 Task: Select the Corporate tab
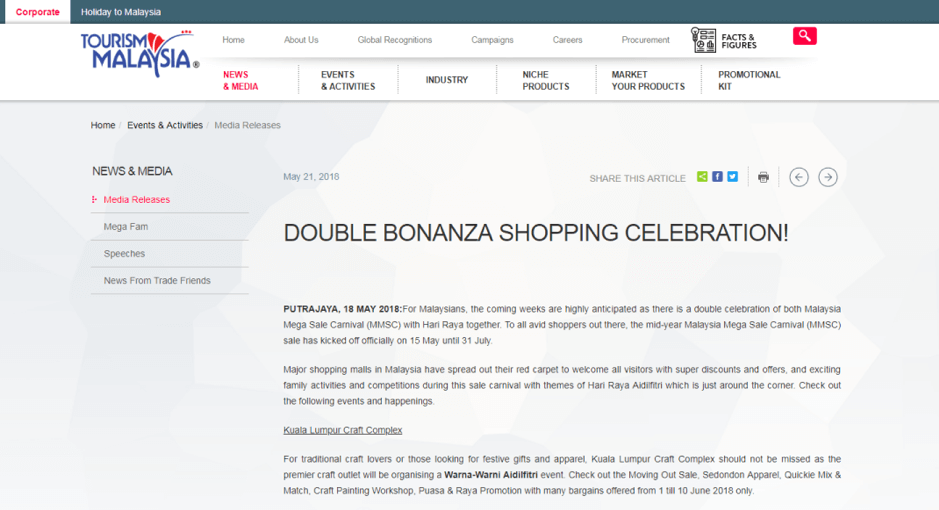(x=37, y=12)
